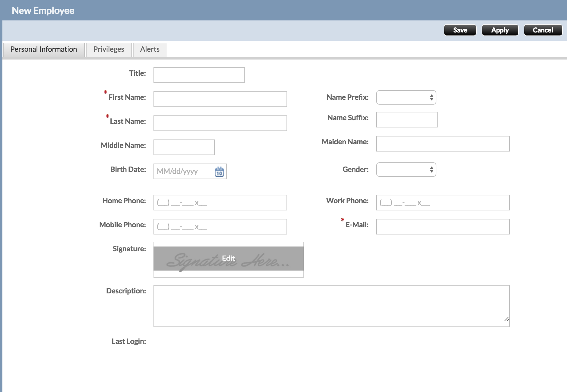The width and height of the screenshot is (567, 392).
Task: Select the Mobile Phone input
Action: click(x=220, y=227)
